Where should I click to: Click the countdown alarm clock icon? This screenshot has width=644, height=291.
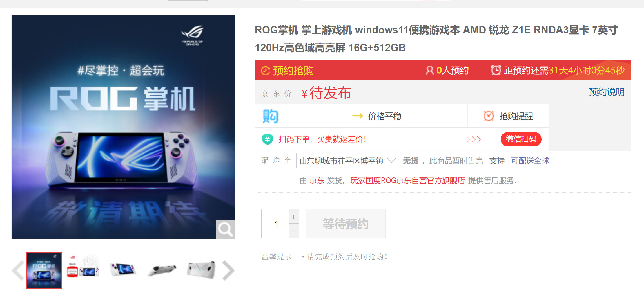pos(496,70)
